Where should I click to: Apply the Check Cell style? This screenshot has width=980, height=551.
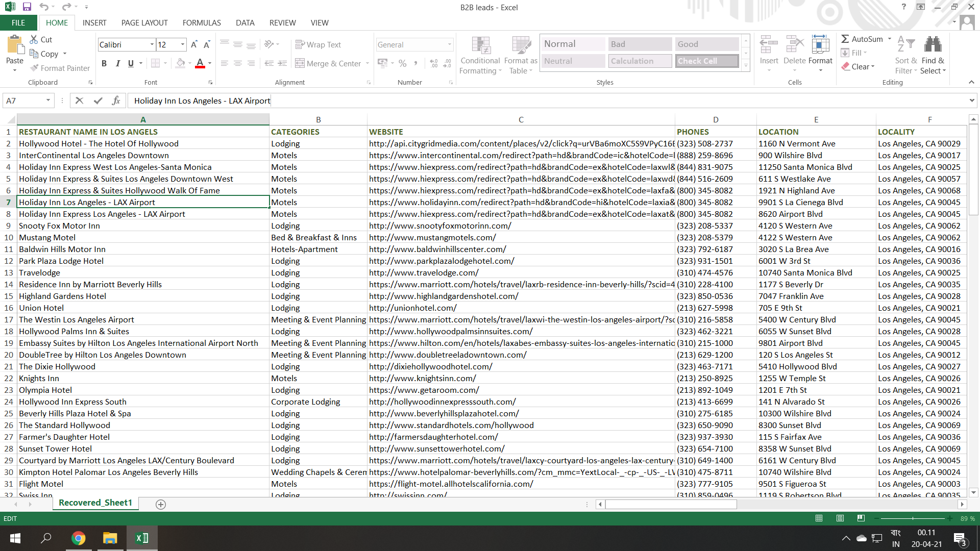coord(707,61)
